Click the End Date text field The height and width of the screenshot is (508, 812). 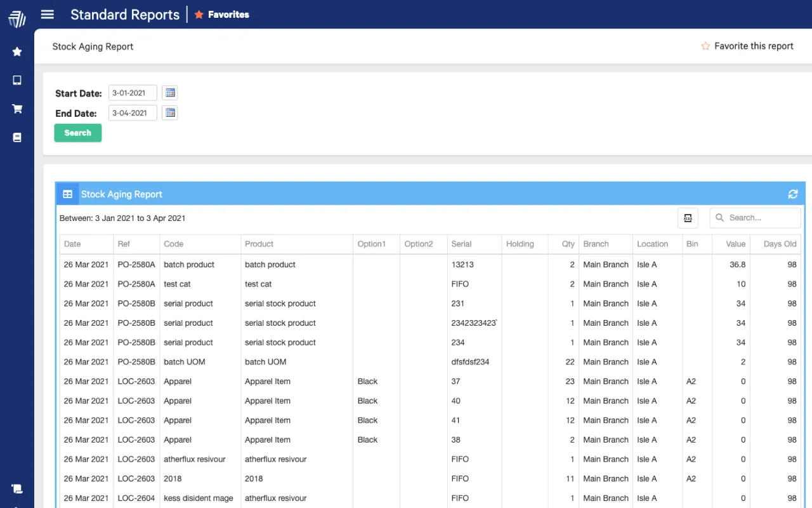point(133,113)
